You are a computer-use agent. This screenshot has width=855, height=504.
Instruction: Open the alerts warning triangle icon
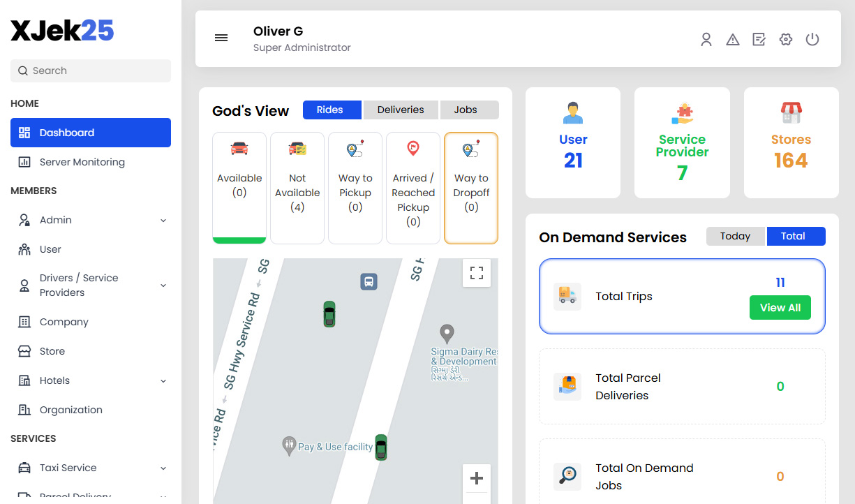point(732,40)
